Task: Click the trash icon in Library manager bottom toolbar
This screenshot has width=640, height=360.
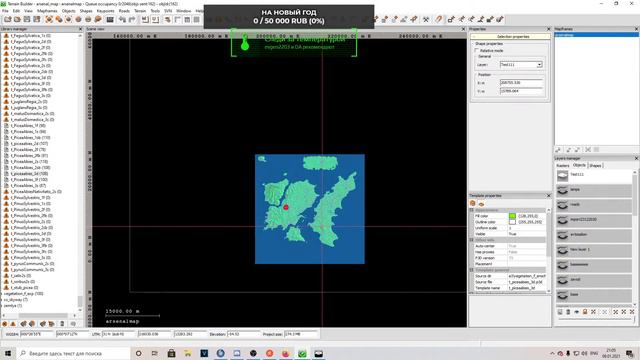Action: [x=62, y=324]
